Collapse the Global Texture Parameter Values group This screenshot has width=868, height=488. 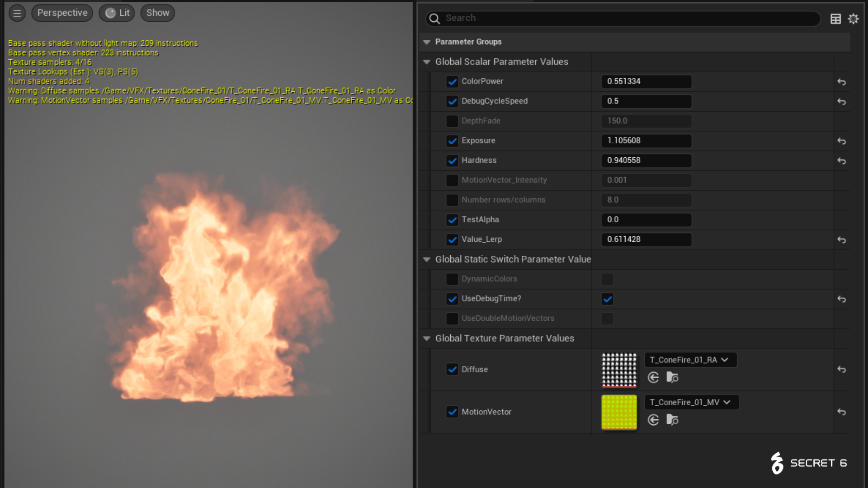pos(426,338)
